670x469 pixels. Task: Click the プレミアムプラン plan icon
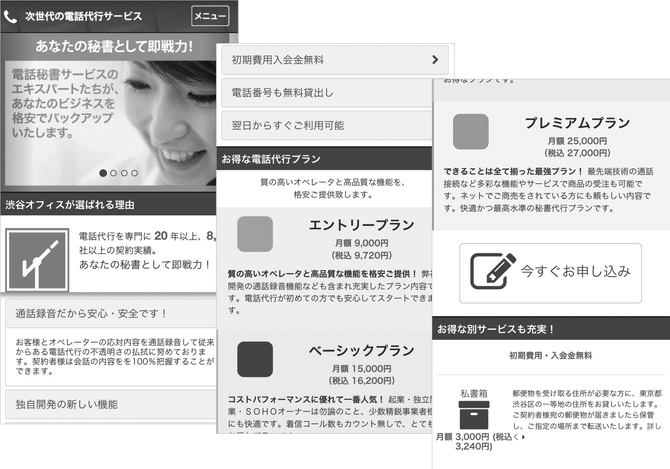point(470,132)
